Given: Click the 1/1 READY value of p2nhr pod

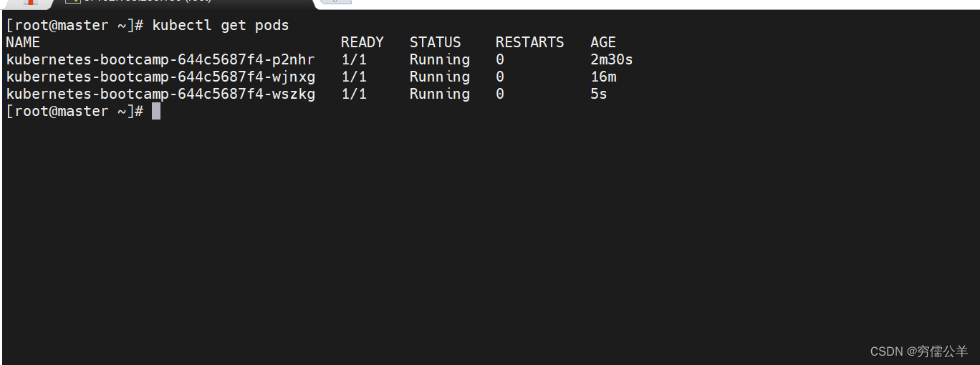Looking at the screenshot, I should pos(354,59).
